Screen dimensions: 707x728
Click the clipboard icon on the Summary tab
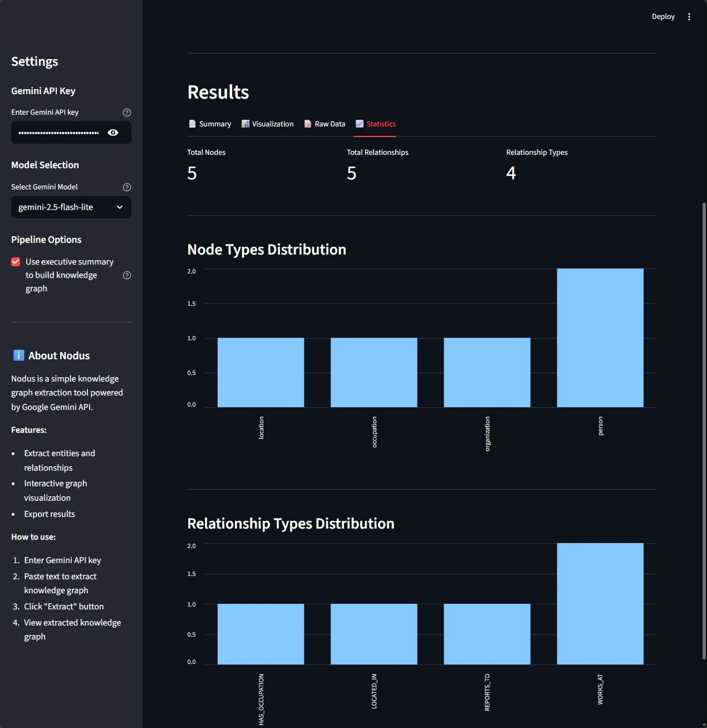(x=192, y=124)
